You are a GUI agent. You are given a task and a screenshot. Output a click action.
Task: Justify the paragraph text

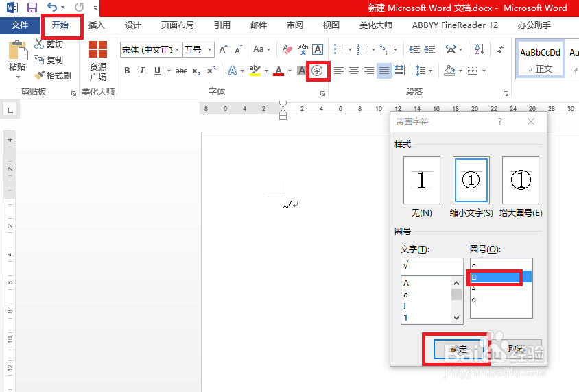[x=384, y=71]
